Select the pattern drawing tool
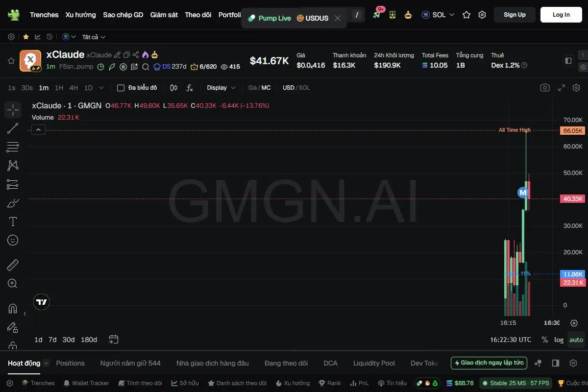588x392 pixels. click(13, 166)
